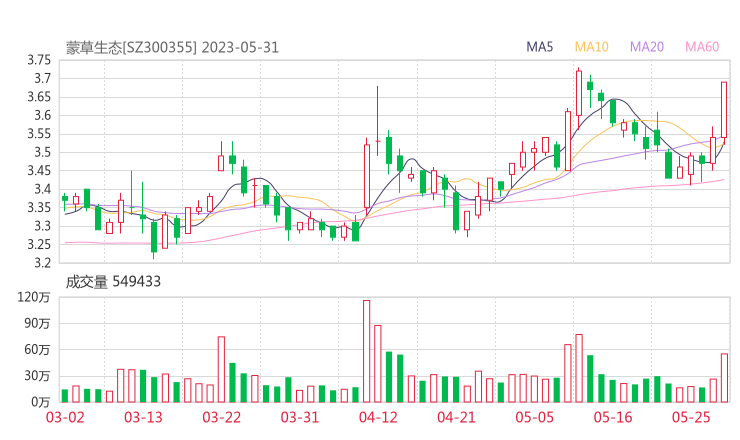
Task: Click the 成交量 549433 volume label
Action: (113, 282)
